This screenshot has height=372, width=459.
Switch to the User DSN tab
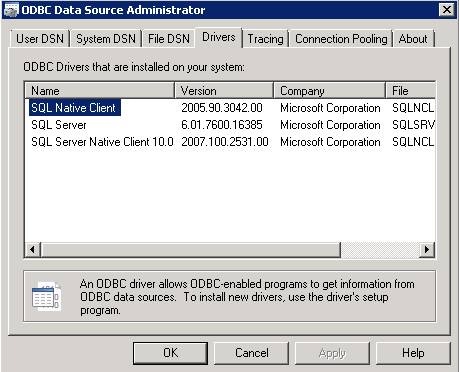tap(40, 39)
